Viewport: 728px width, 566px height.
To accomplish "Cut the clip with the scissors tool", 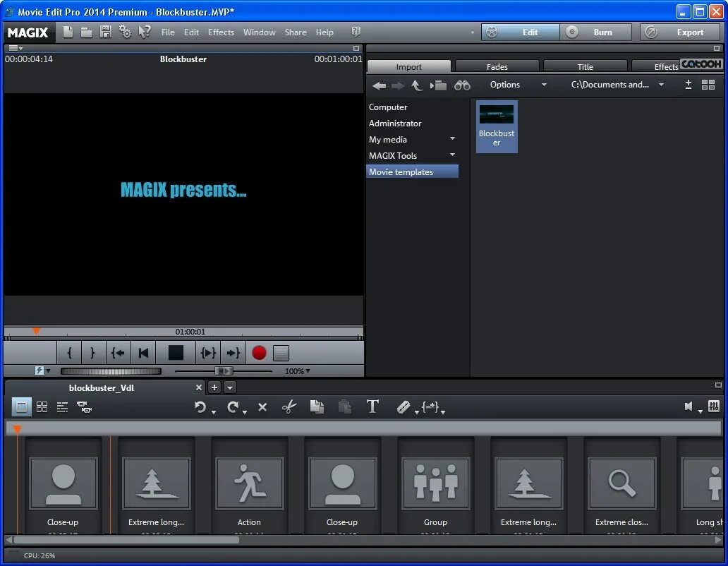I will point(289,407).
